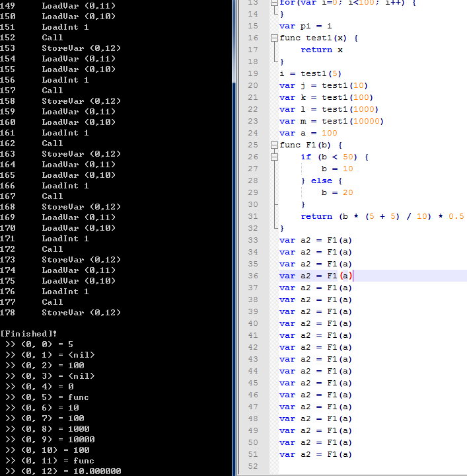The width and height of the screenshot is (467, 476).
Task: Click the '} else {' line
Action: click(322, 180)
